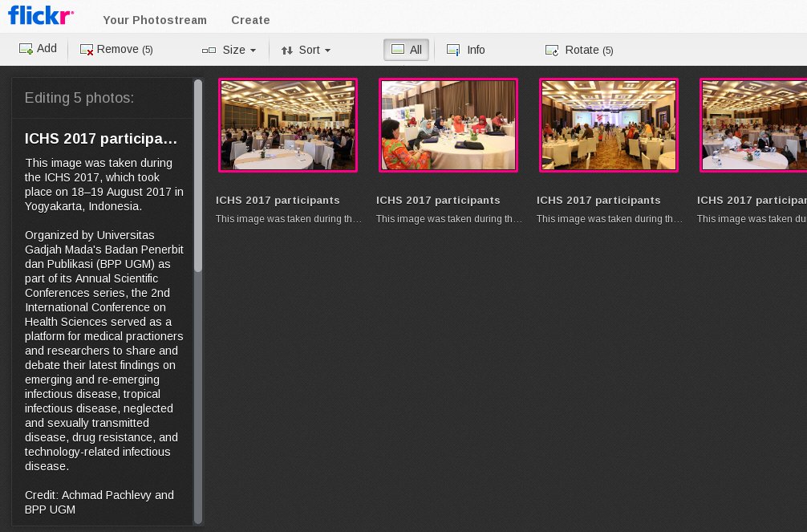Image resolution: width=807 pixels, height=532 pixels.
Task: Click the Add label
Action: click(47, 48)
